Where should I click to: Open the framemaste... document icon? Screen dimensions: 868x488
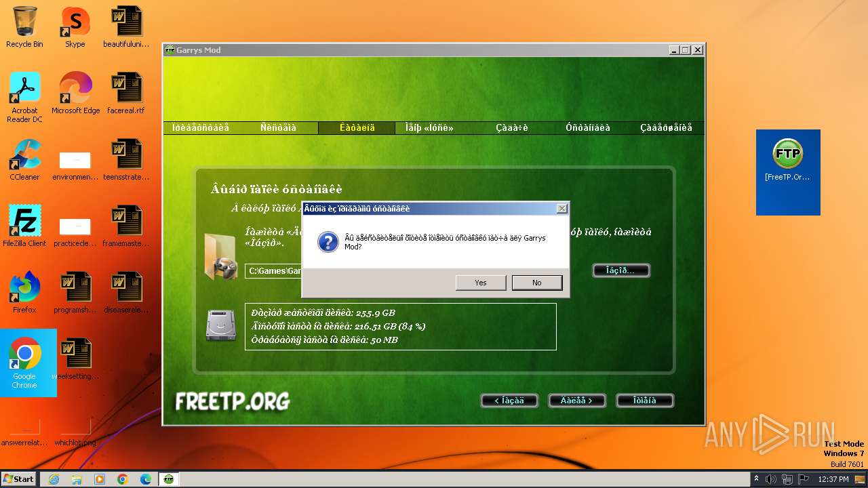(126, 226)
